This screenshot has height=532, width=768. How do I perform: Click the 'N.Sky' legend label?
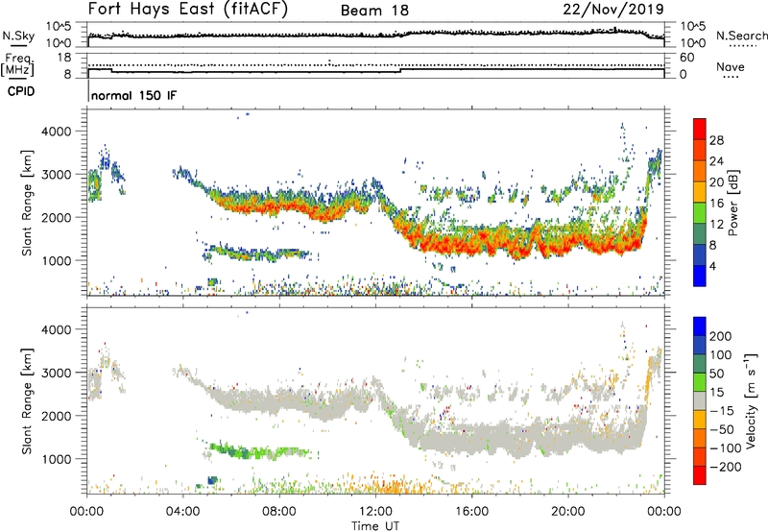click(x=18, y=36)
